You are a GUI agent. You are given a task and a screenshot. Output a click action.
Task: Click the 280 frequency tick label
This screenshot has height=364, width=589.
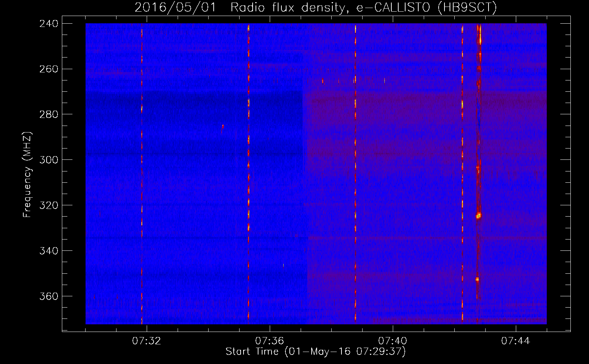[49, 115]
